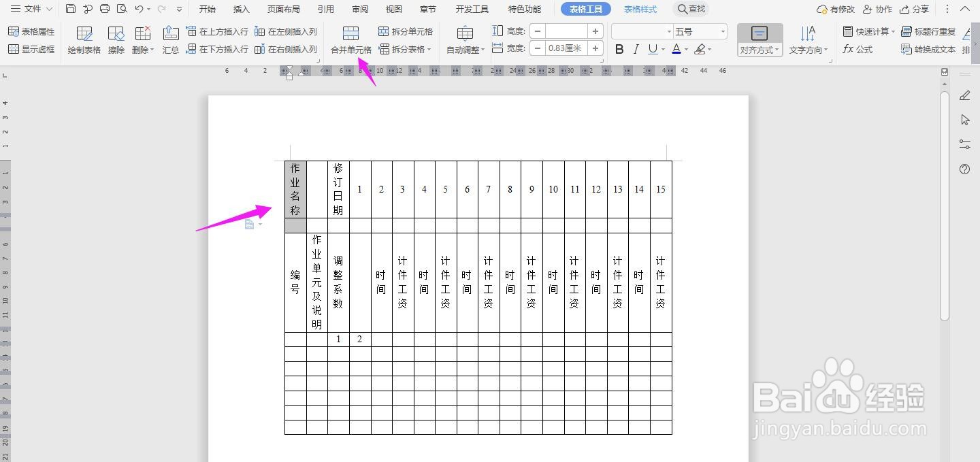The width and height of the screenshot is (980, 462).
Task: Increase row height with plus
Action: tap(595, 31)
